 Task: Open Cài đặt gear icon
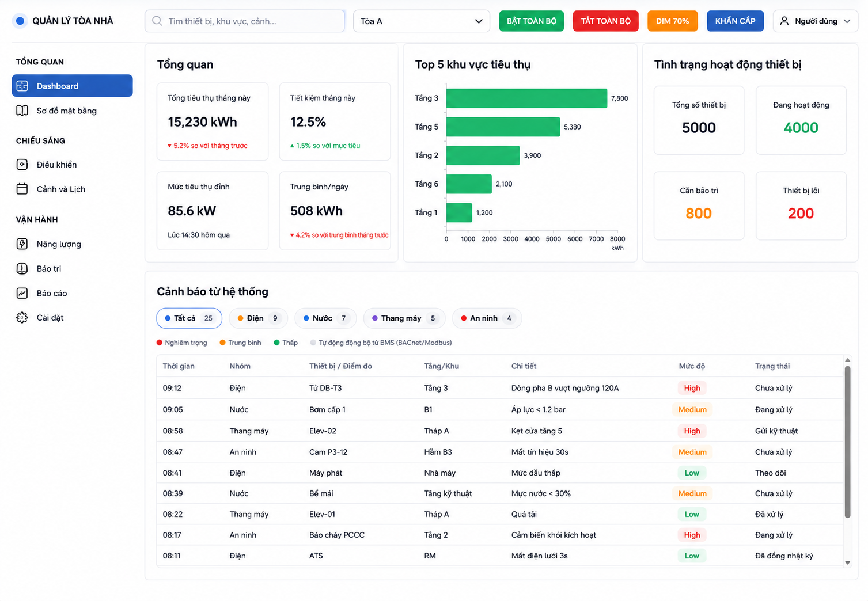click(22, 318)
